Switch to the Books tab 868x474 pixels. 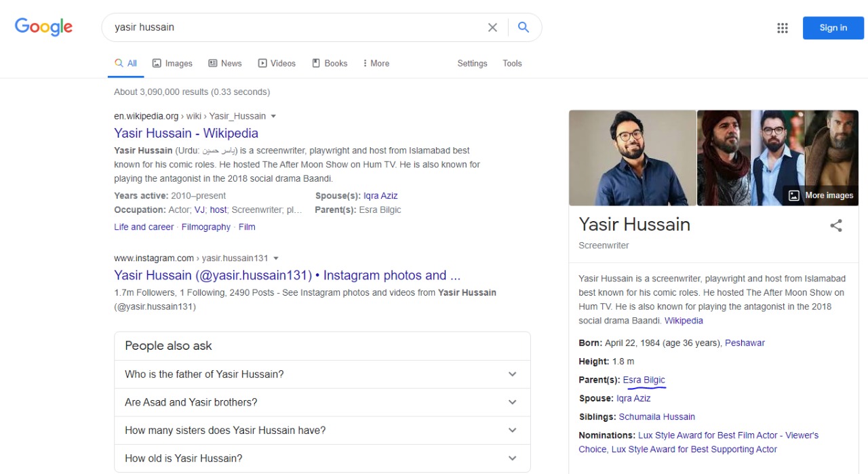tap(330, 63)
